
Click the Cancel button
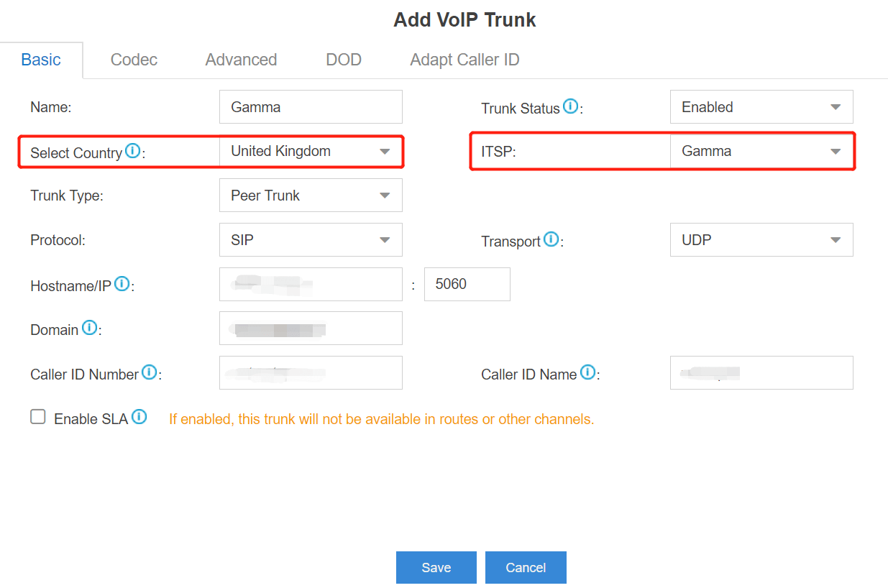click(526, 567)
